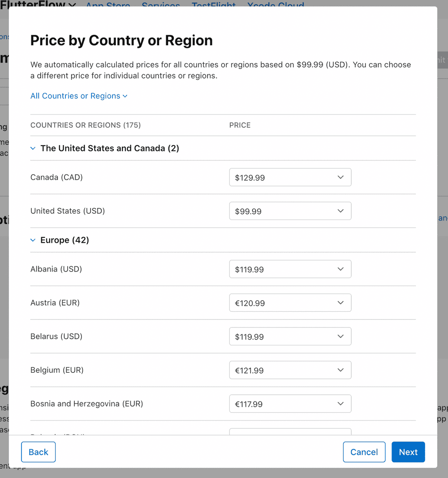Open Bosnia and Herzegovina price dropdown
Image resolution: width=448 pixels, height=478 pixels.
click(x=290, y=404)
